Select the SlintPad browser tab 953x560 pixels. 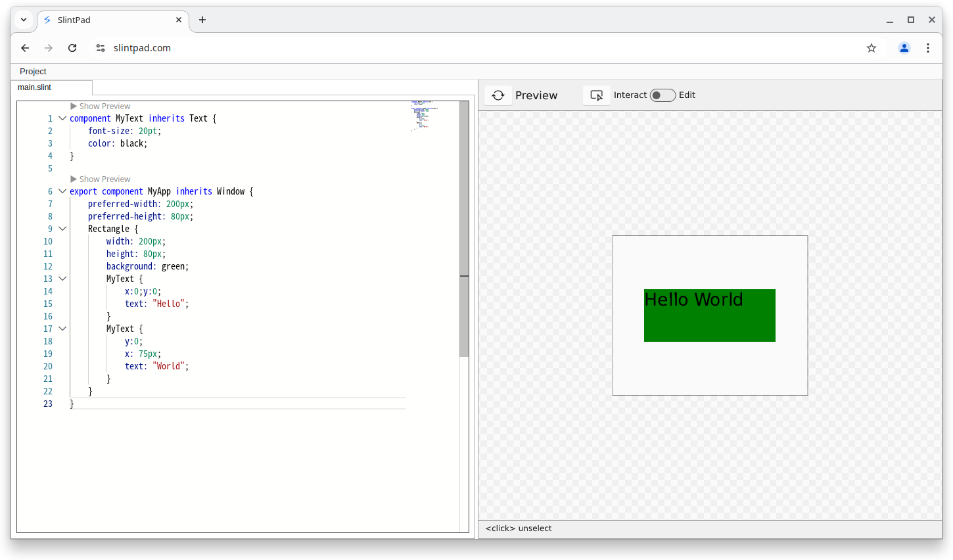click(113, 20)
